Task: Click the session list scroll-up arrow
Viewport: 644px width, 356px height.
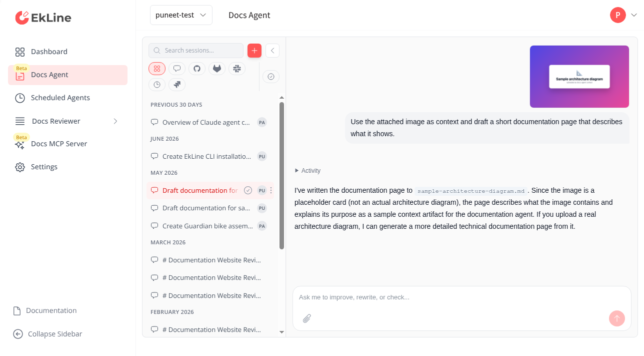Action: (x=281, y=97)
